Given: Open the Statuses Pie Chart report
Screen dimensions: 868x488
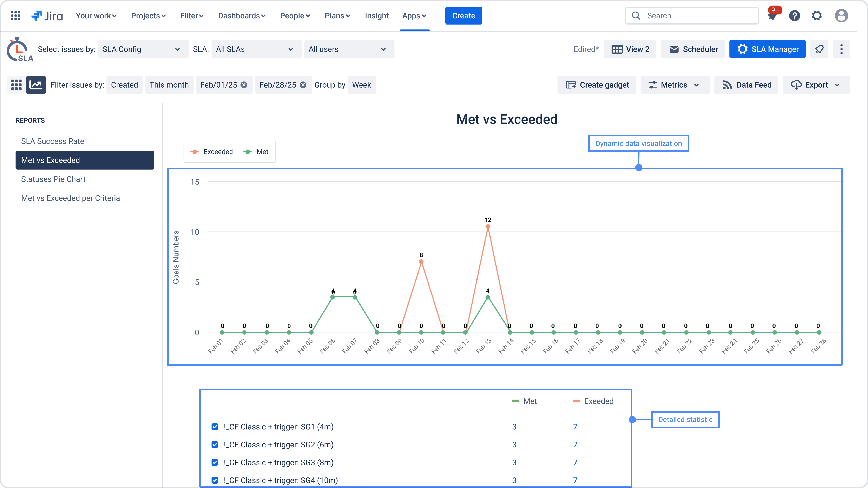Looking at the screenshot, I should tap(53, 179).
